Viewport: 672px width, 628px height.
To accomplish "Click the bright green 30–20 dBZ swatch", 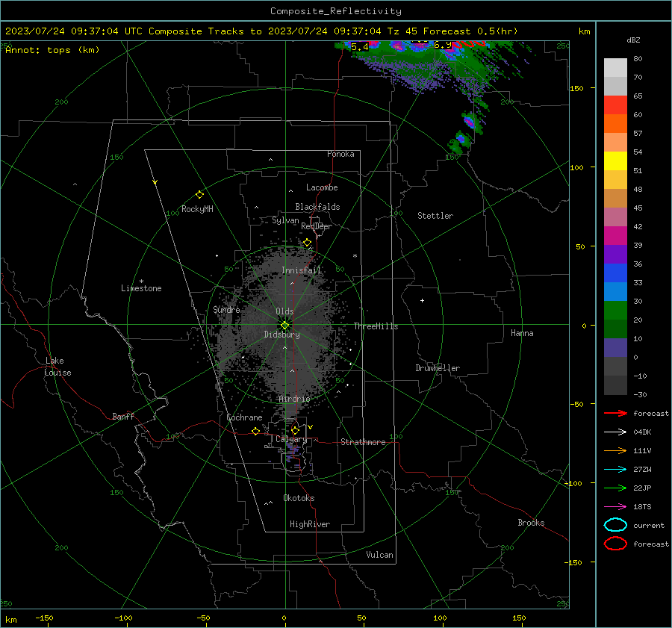I will tap(615, 311).
